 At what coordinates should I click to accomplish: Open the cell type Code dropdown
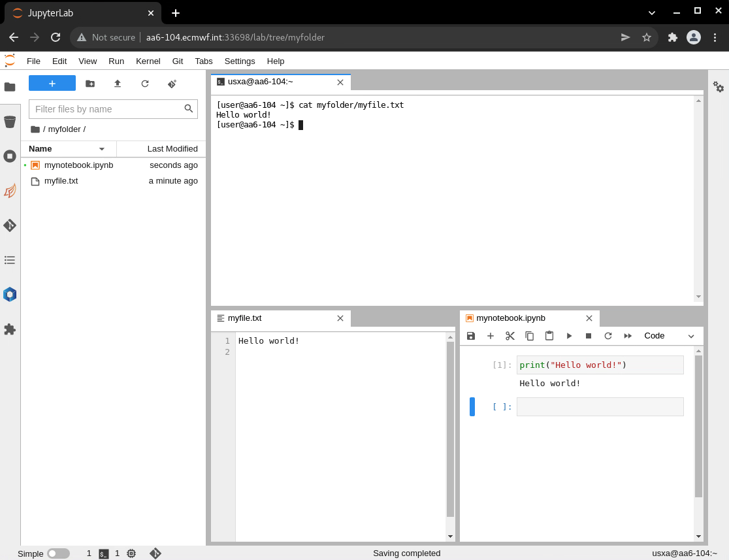point(670,336)
